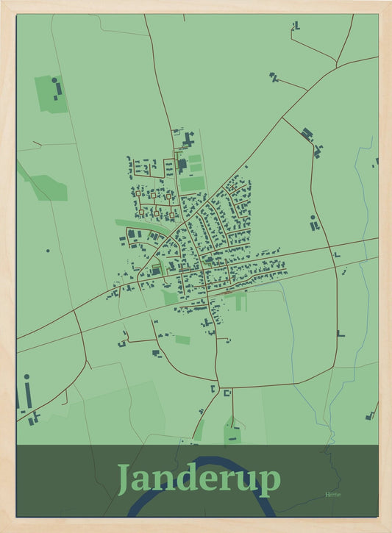Select the light green wedge park on the far left
Viewport: 392px width, 533px height.
click(x=45, y=185)
